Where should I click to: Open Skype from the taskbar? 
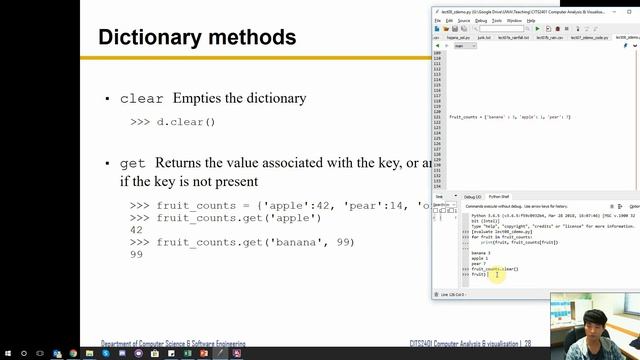click(x=106, y=353)
